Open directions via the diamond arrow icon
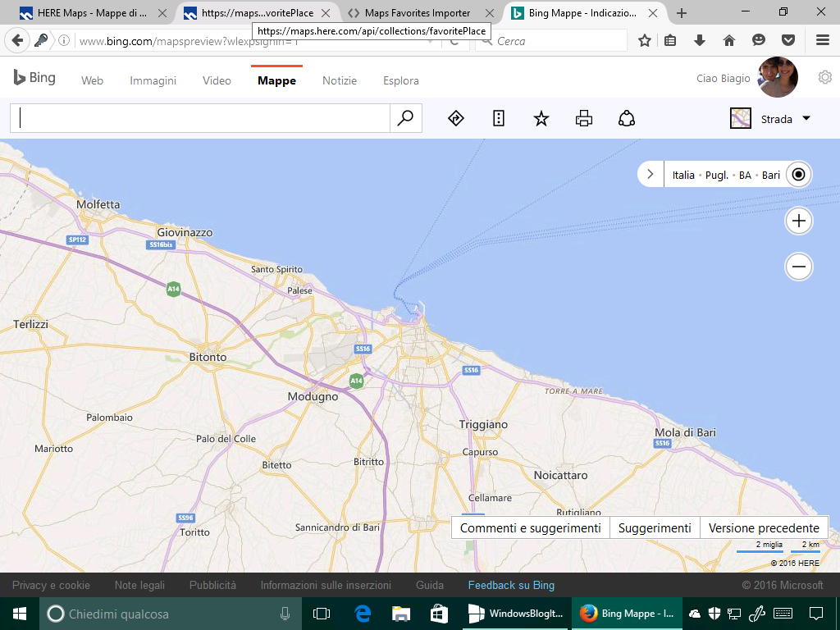The image size is (840, 630). 456,118
